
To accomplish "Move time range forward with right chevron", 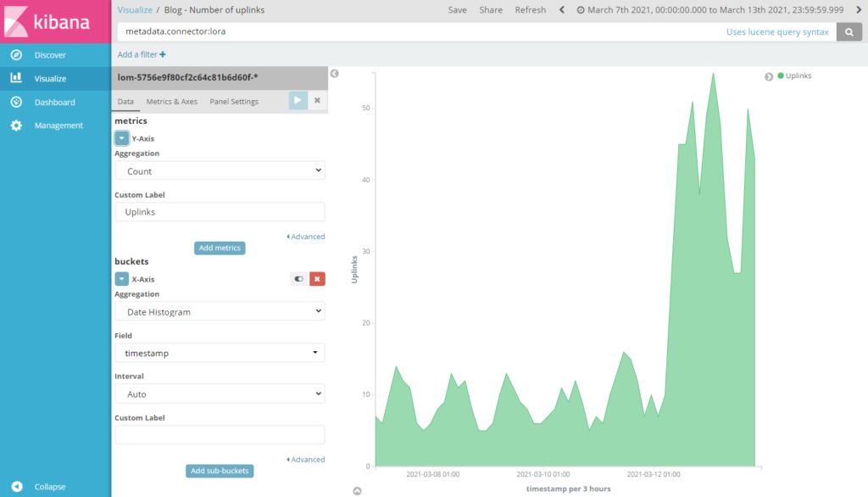I will 860,9.
